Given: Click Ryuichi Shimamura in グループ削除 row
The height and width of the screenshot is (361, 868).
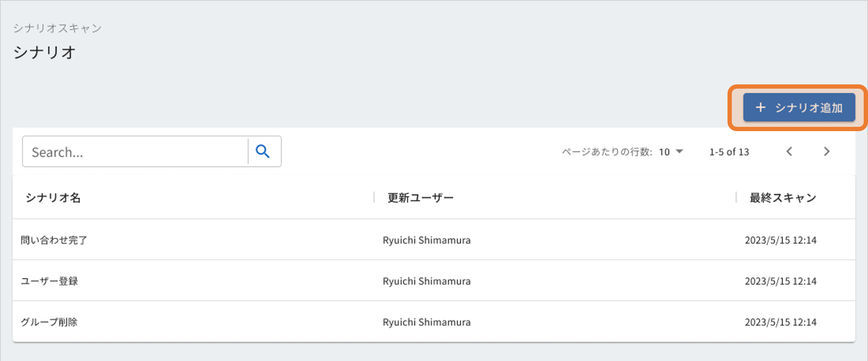Looking at the screenshot, I should click(426, 322).
